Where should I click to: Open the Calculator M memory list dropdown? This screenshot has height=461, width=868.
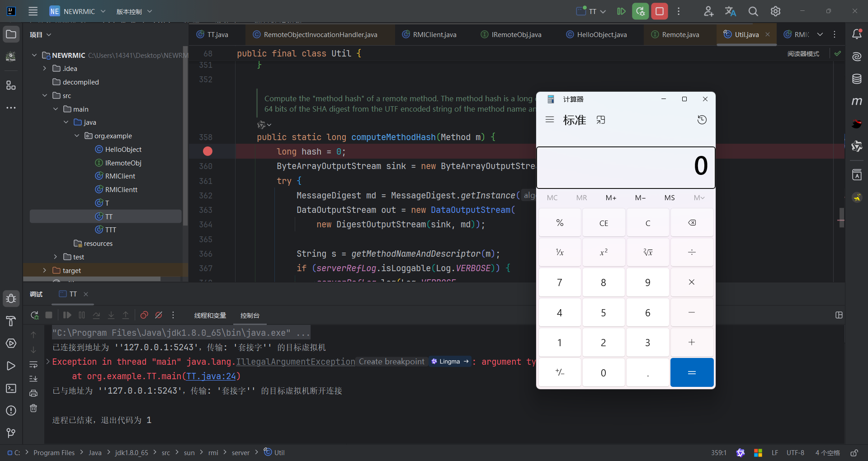point(699,198)
